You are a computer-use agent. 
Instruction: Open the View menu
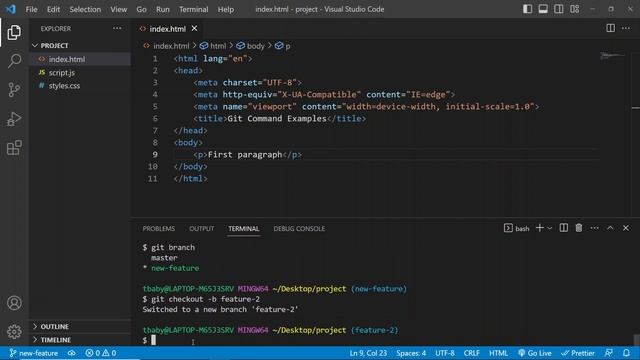118,9
